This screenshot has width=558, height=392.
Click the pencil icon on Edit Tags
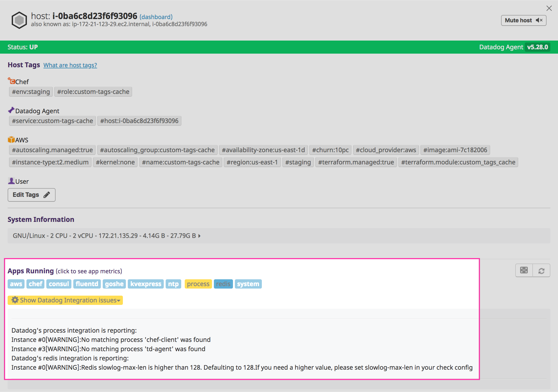tap(47, 195)
